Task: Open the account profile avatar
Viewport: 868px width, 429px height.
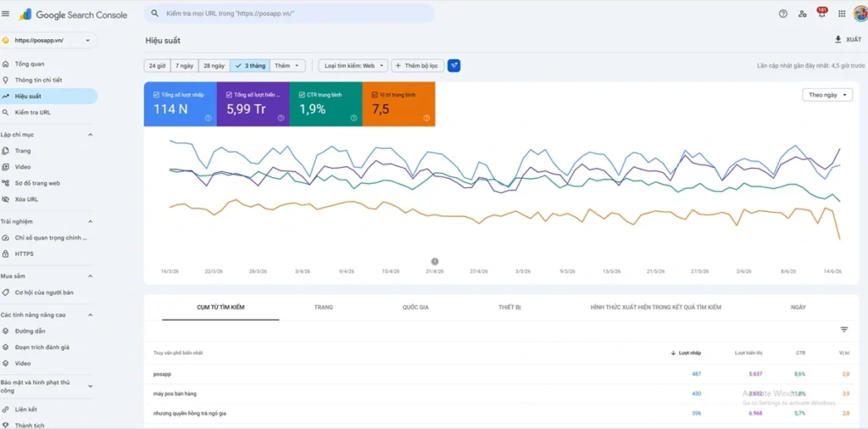Action: 861,14
